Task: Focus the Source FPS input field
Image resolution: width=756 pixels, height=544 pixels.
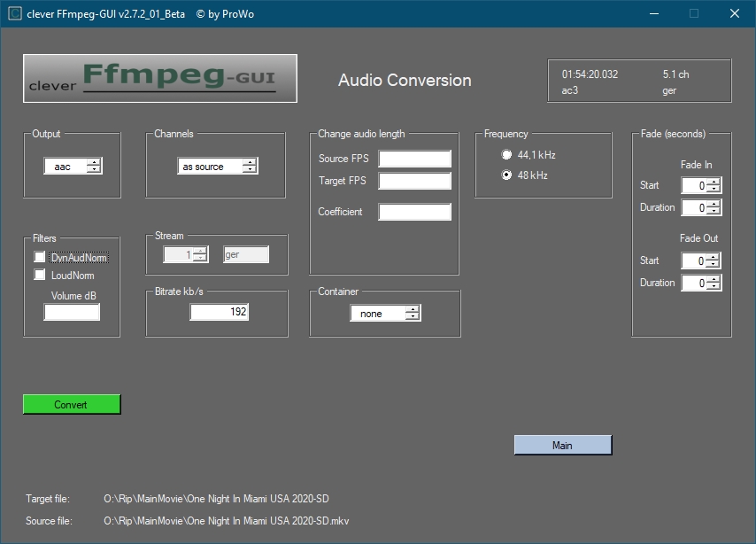Action: 414,159
